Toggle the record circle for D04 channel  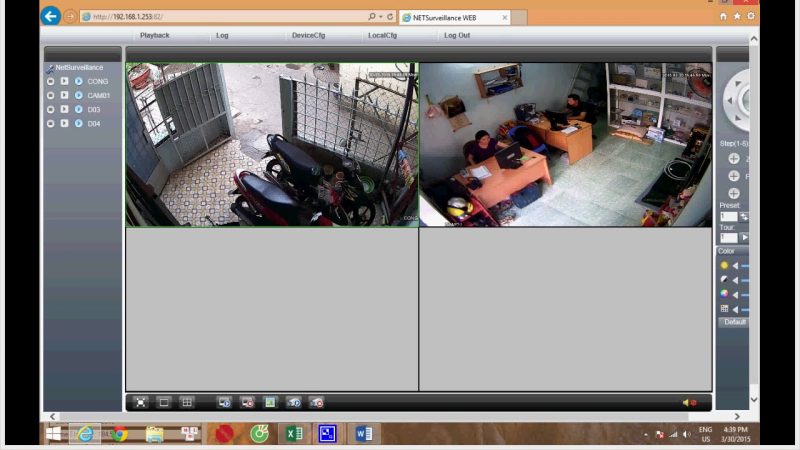click(x=51, y=123)
